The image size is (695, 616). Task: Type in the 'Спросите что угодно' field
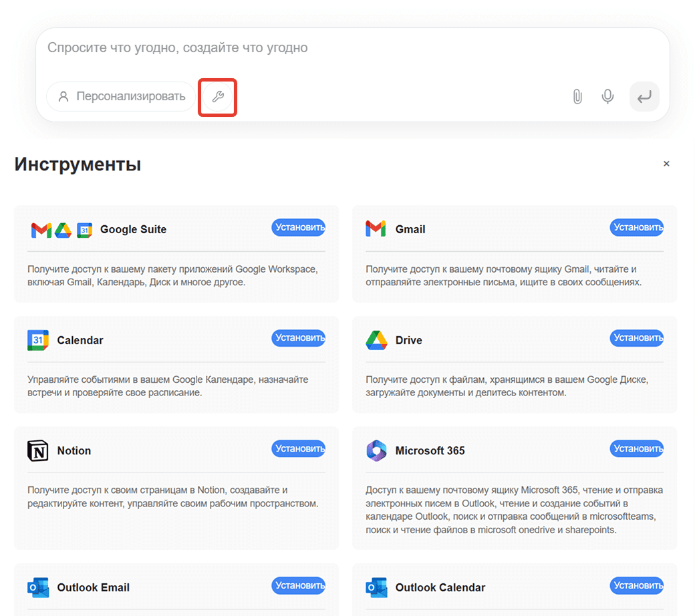coord(334,48)
